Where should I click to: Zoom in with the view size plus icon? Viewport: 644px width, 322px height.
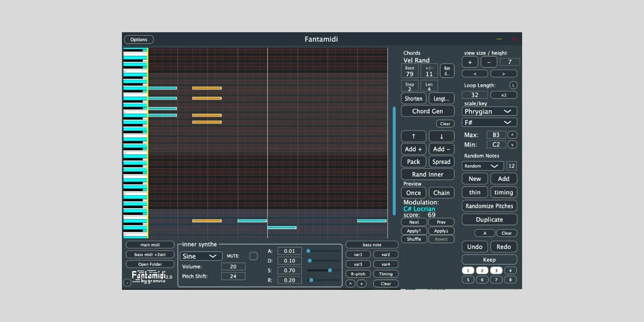pos(470,62)
